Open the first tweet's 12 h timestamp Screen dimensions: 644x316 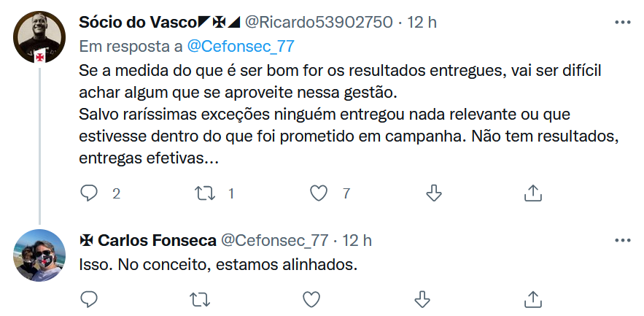click(422, 23)
